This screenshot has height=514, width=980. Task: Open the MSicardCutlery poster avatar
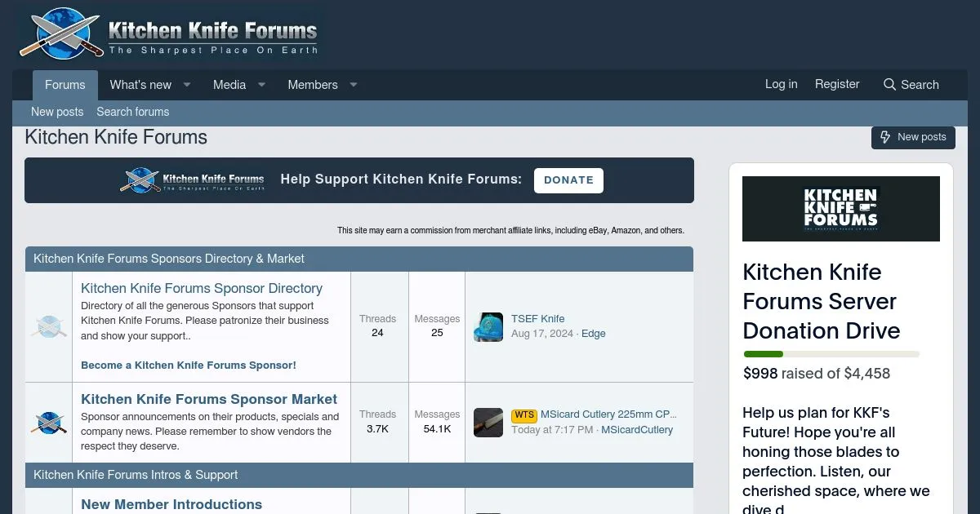pyautogui.click(x=488, y=423)
